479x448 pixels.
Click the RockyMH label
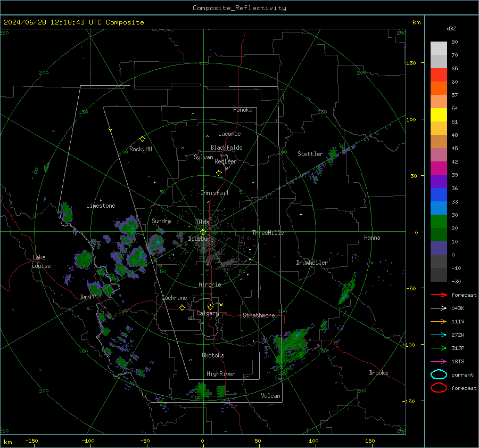(141, 149)
